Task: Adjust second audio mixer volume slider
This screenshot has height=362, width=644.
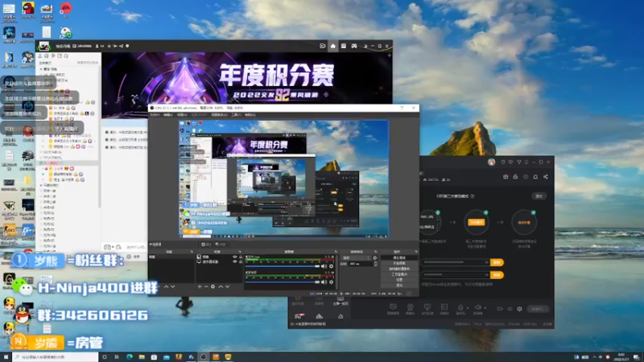Action: click(283, 282)
